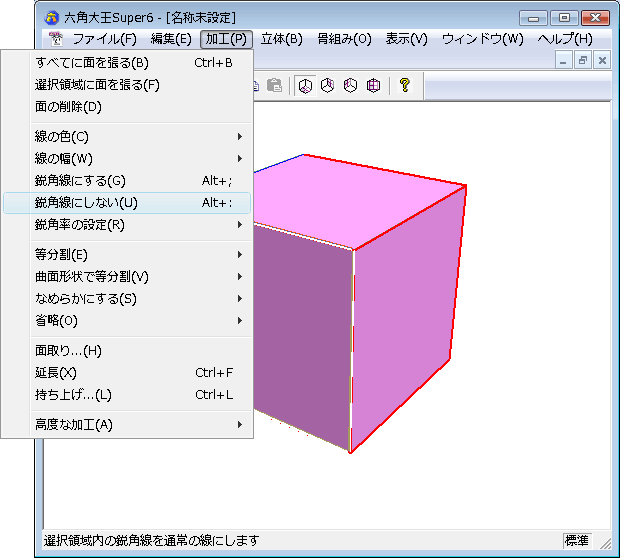This screenshot has width=620, height=558.
Task: Click the 六角大王 app icon in title bar
Action: point(52,18)
